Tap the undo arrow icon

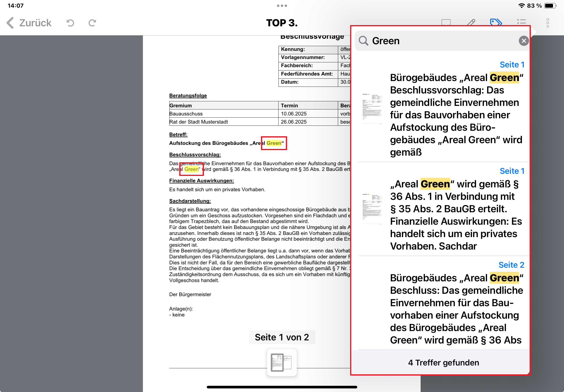click(x=70, y=23)
